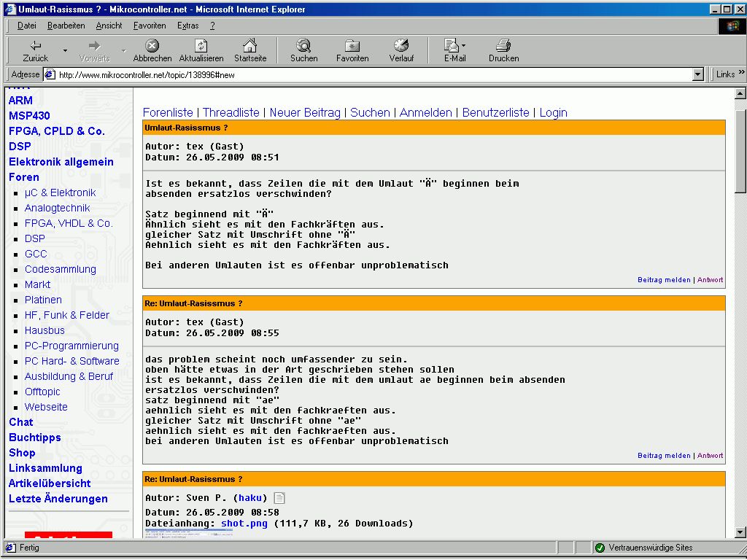This screenshot has width=747, height=560.
Task: Click the document icon next to haku
Action: (279, 498)
